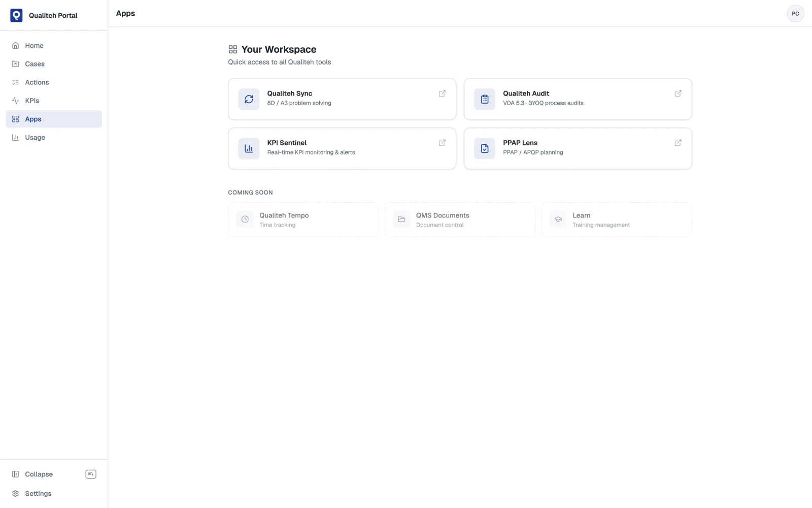Open the KPI Sentinel app title

point(287,143)
